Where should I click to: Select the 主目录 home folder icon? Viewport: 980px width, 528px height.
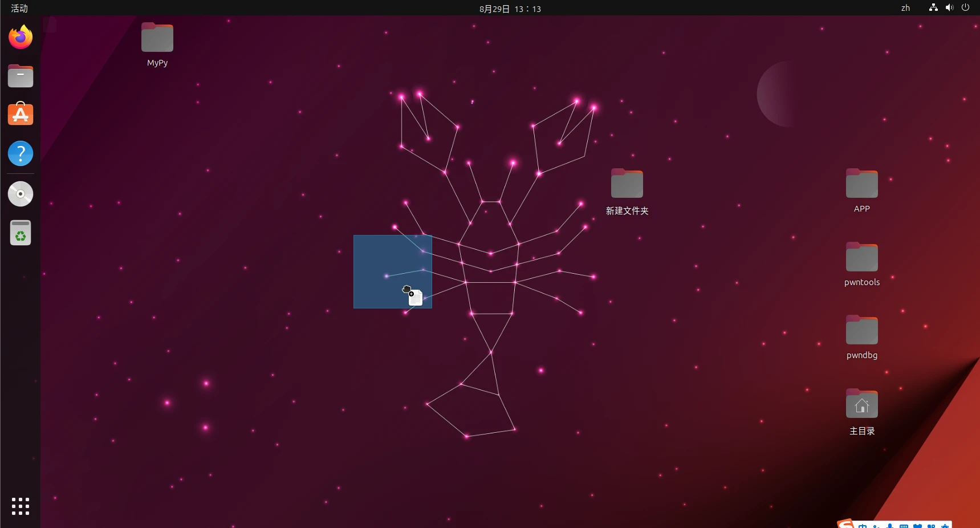[x=862, y=412]
